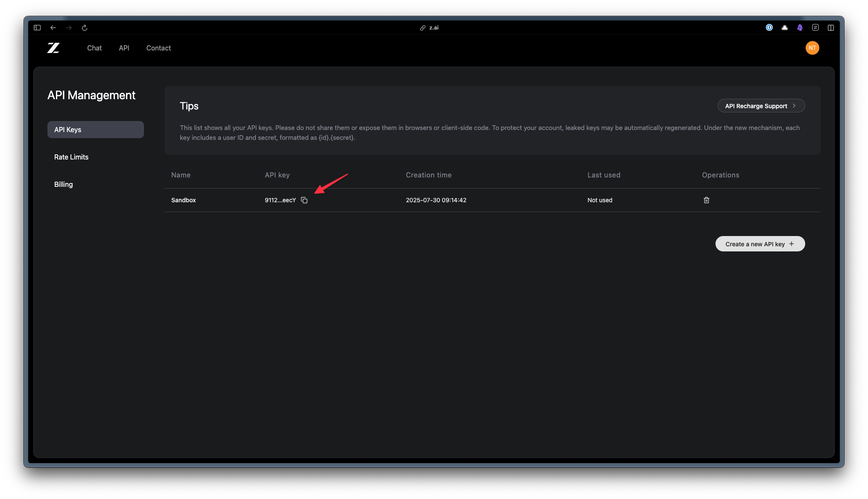Image resolution: width=868 pixels, height=499 pixels.
Task: Delete the Sandbox API key
Action: click(707, 200)
